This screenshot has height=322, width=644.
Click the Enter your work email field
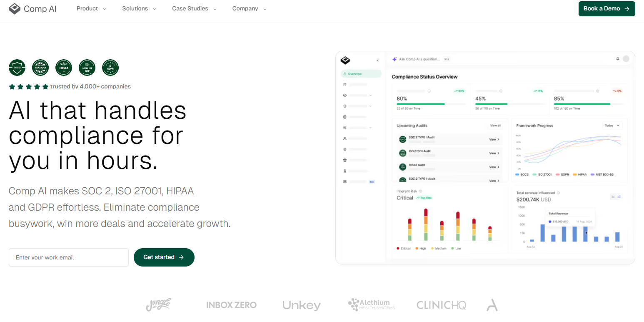click(69, 257)
